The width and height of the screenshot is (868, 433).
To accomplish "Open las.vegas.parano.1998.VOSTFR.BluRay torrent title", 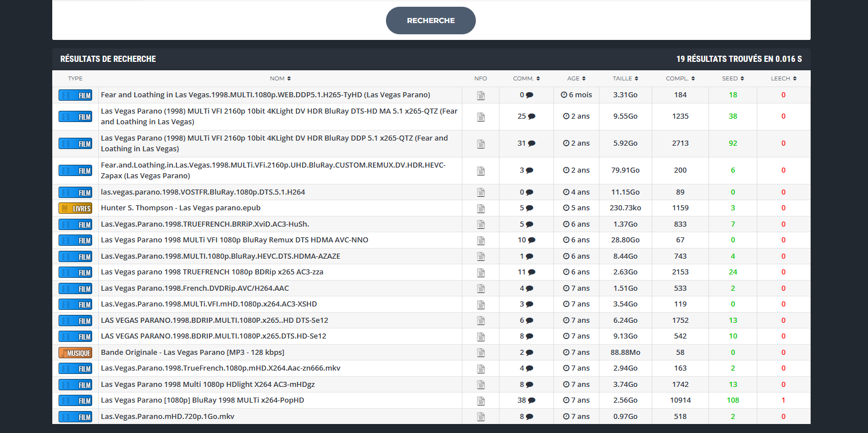I will [203, 192].
